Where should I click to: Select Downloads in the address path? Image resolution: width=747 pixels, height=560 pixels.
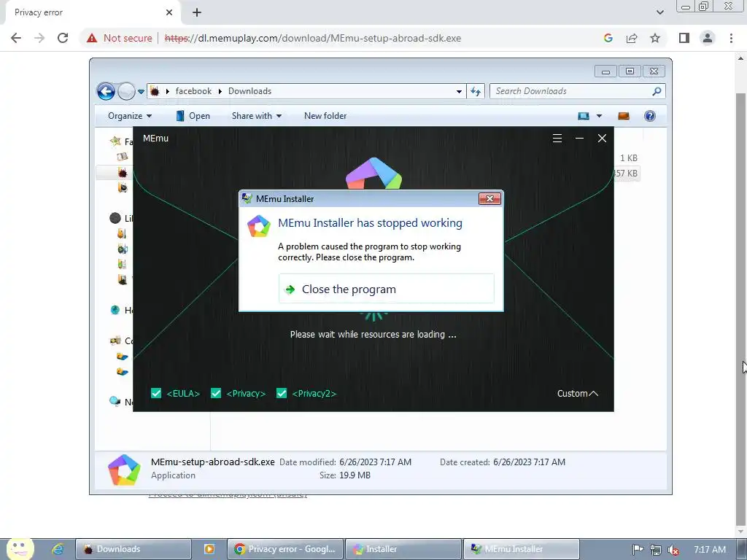pyautogui.click(x=249, y=91)
